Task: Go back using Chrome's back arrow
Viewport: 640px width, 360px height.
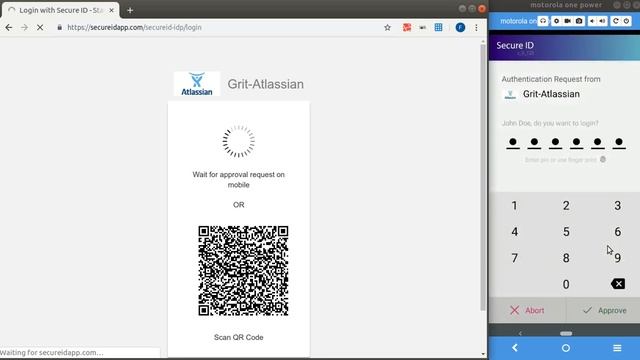Action: [9, 27]
